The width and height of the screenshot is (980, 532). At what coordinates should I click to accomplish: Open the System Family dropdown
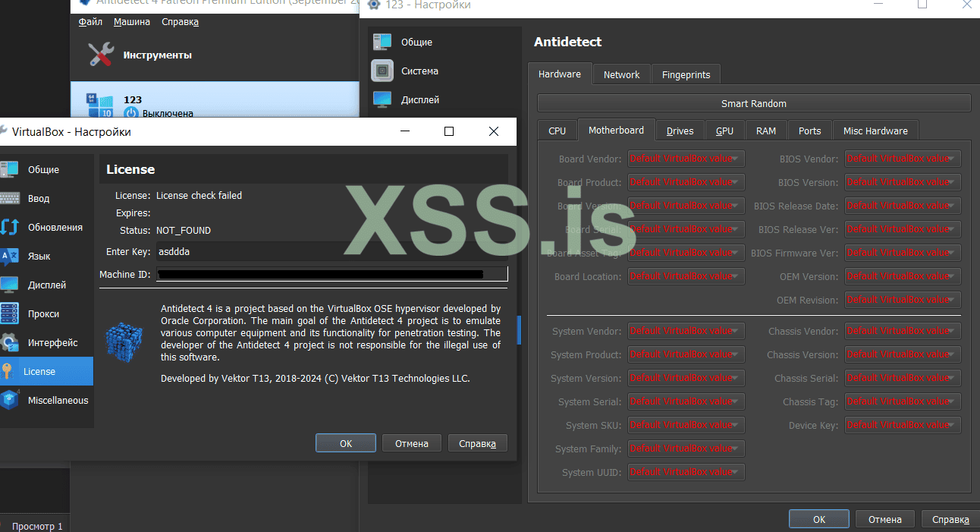(x=686, y=449)
